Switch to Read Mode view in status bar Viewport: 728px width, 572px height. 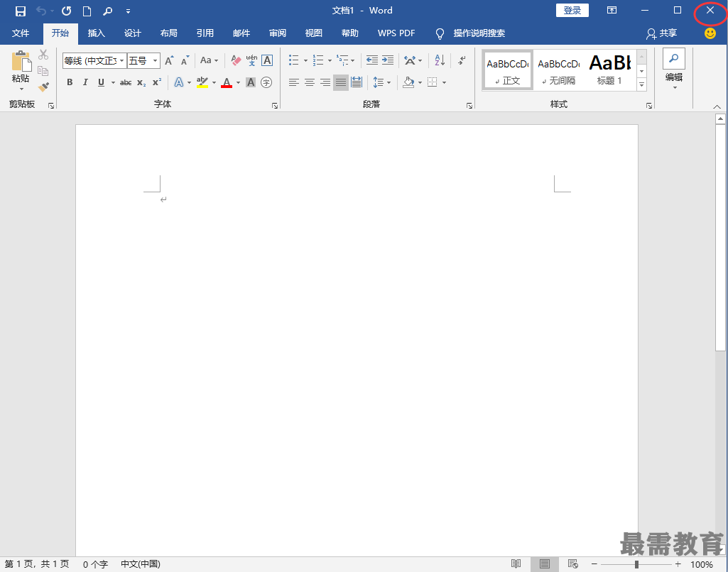pos(516,563)
